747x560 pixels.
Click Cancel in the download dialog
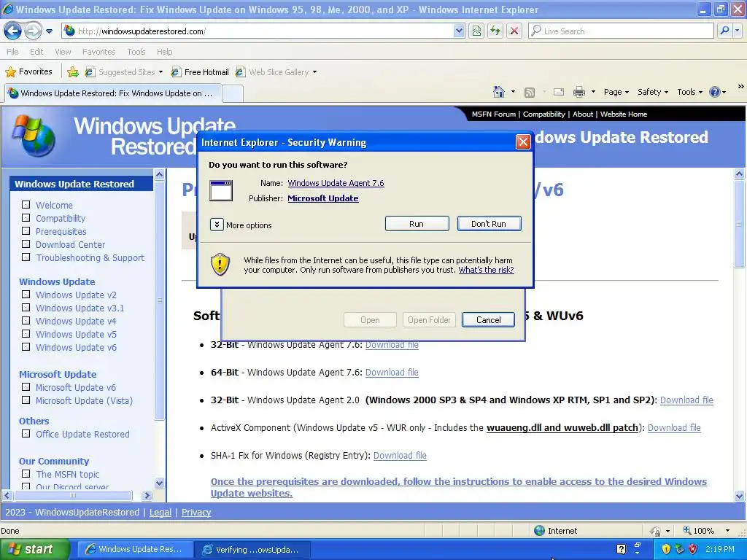[488, 320]
